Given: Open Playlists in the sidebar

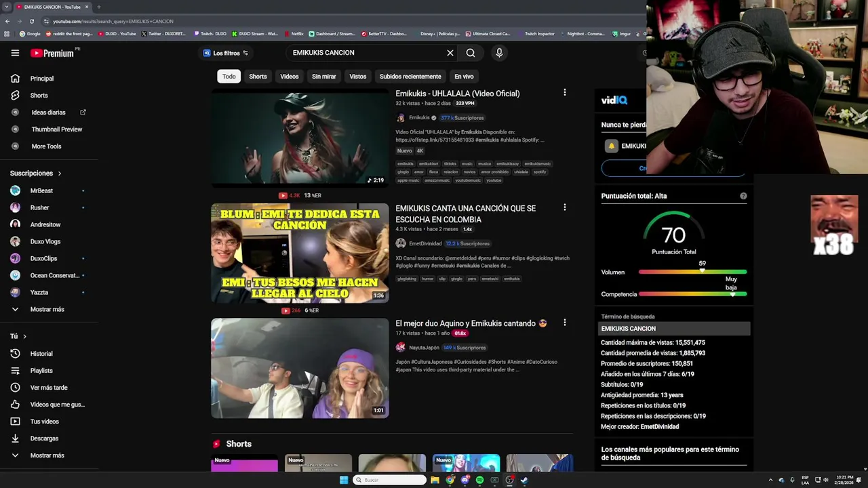Looking at the screenshot, I should click(41, 371).
